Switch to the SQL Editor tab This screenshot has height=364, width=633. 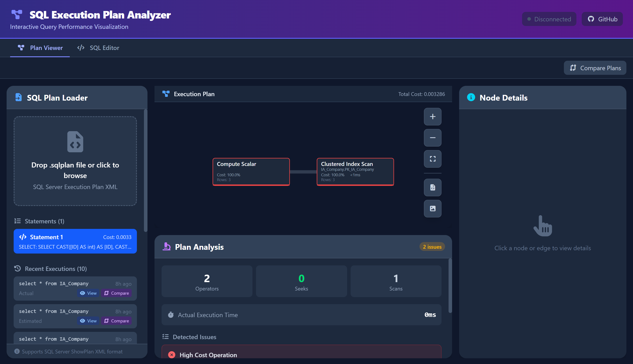98,48
